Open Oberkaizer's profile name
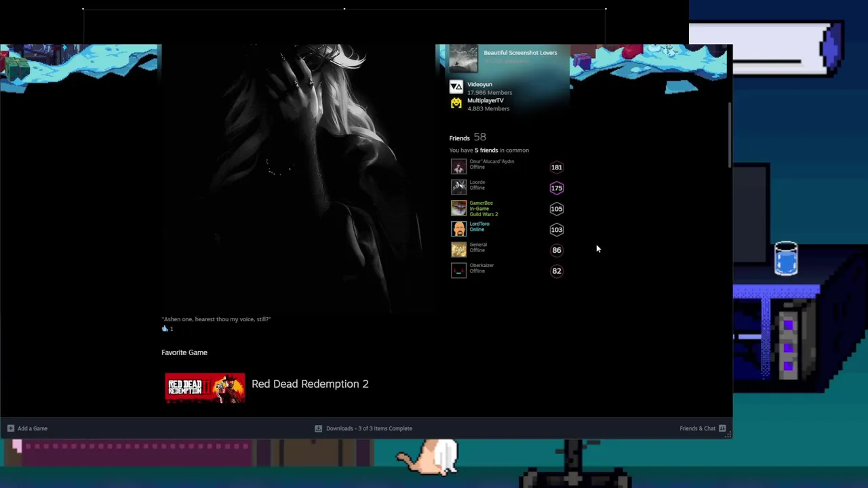The image size is (868, 488). 481,265
